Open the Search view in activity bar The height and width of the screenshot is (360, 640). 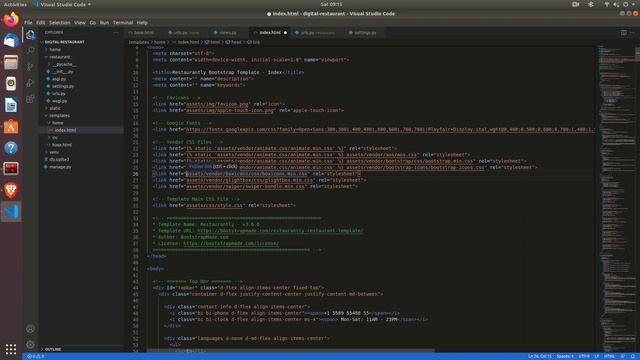pos(30,50)
